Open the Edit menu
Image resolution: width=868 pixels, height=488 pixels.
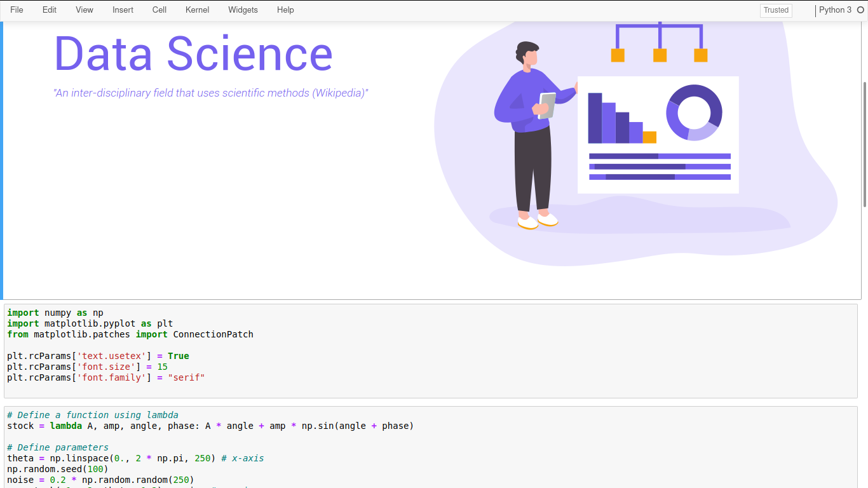pos(50,10)
